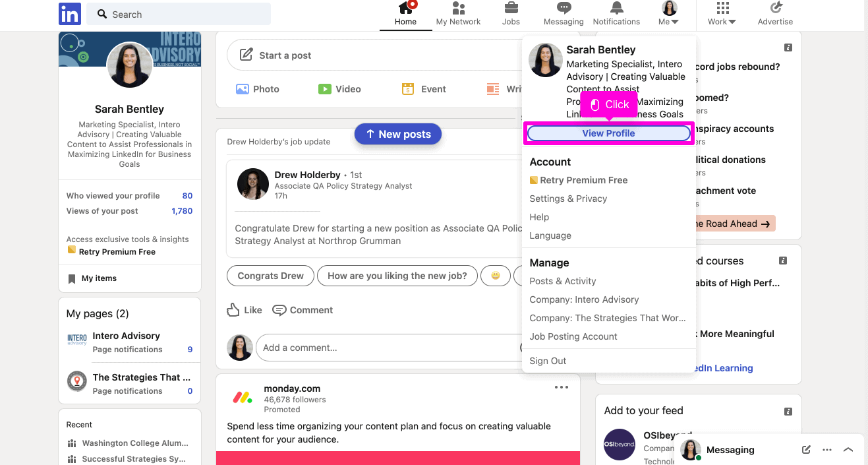The width and height of the screenshot is (868, 465).
Task: Click the monday.com company name
Action: (292, 388)
